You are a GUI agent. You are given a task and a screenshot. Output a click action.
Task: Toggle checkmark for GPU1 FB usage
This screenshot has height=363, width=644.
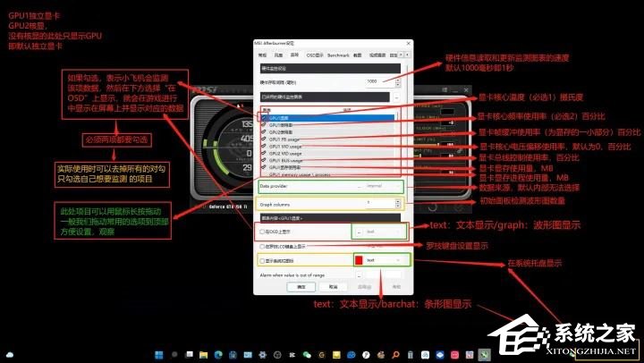point(264,139)
